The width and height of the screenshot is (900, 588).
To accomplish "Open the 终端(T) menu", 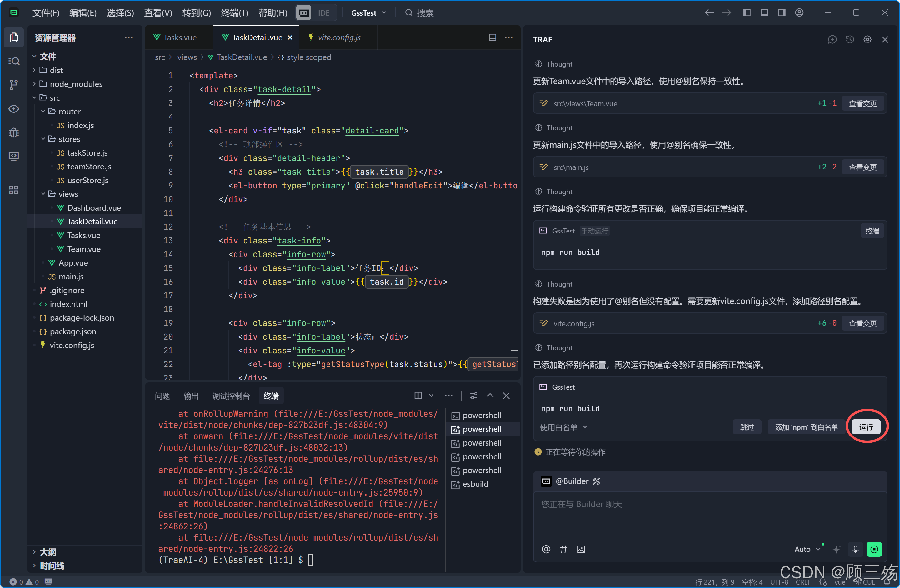I will (x=234, y=13).
